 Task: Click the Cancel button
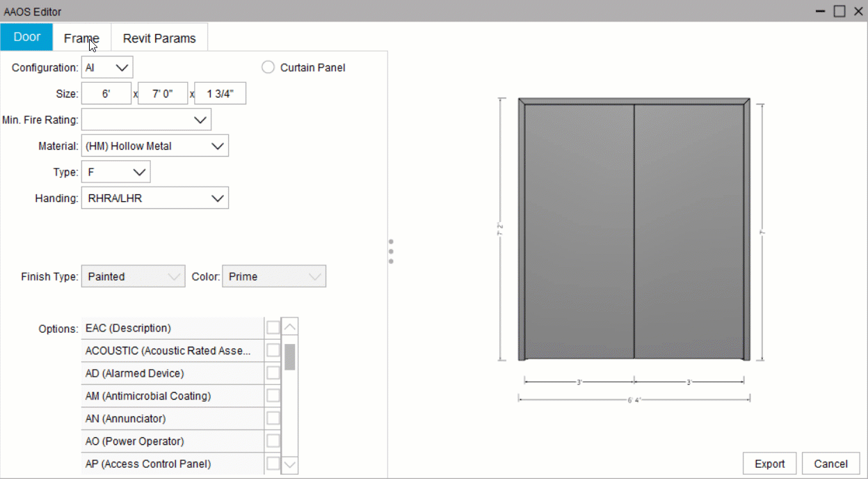(830, 463)
